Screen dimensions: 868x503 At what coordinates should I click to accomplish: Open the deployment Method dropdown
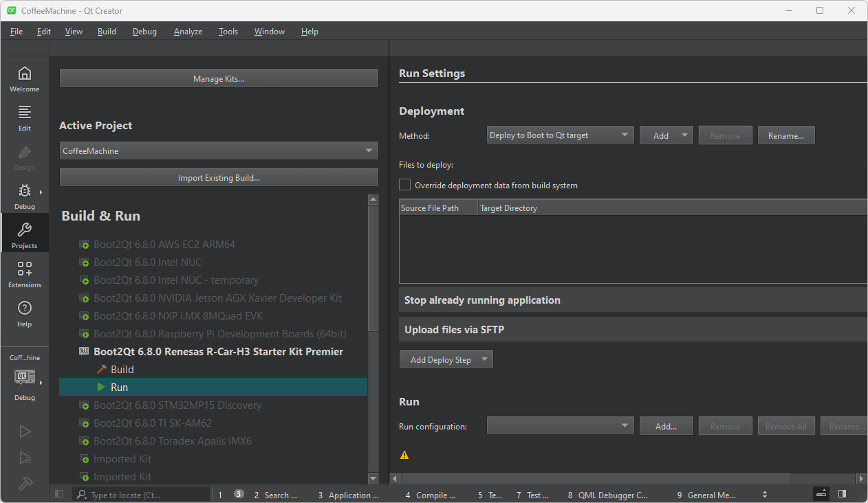[560, 135]
